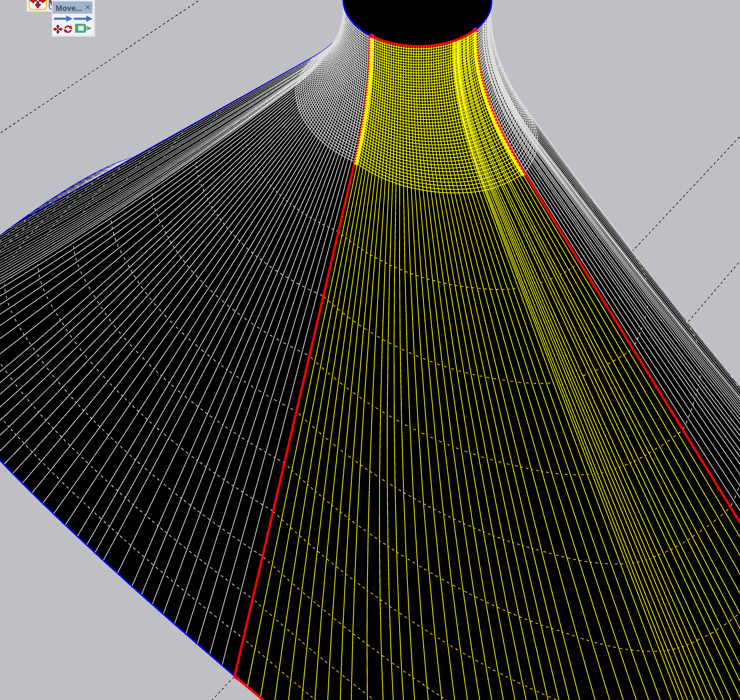This screenshot has width=740, height=700.
Task: Click the partly hidden blue-bordered icon
Action: (x=50, y=5)
